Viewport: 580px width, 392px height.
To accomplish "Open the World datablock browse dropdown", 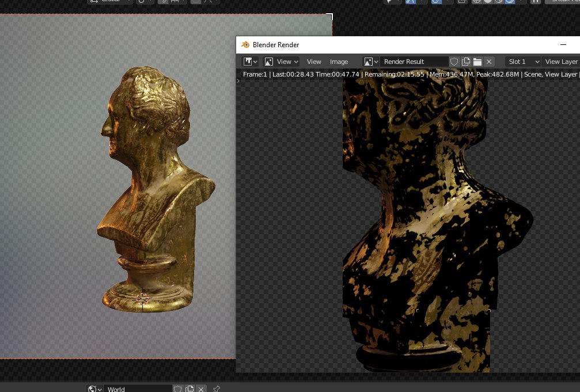I will point(94,389).
